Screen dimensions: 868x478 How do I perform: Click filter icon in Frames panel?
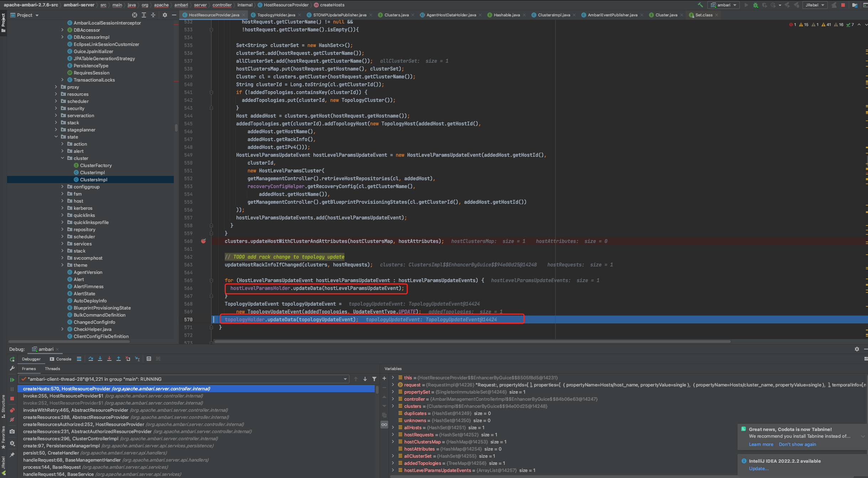(x=374, y=379)
